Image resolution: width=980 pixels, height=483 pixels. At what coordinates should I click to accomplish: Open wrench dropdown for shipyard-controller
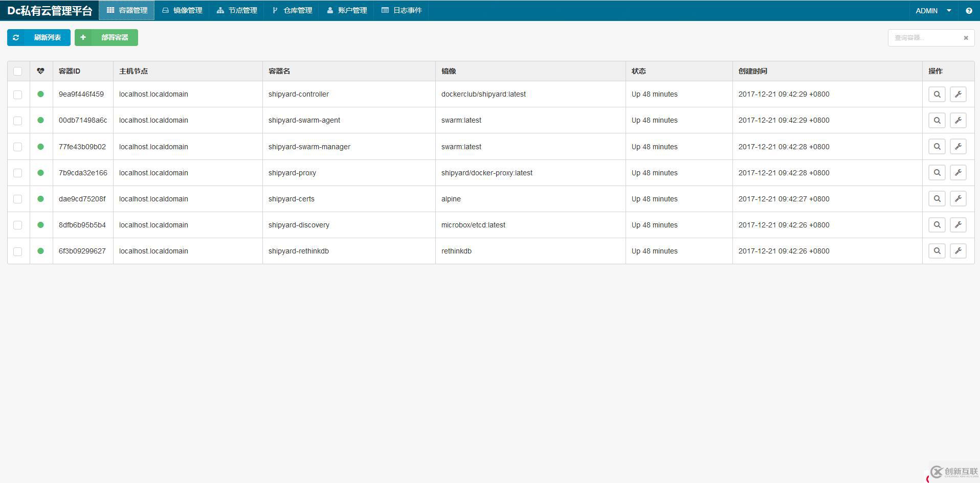958,95
